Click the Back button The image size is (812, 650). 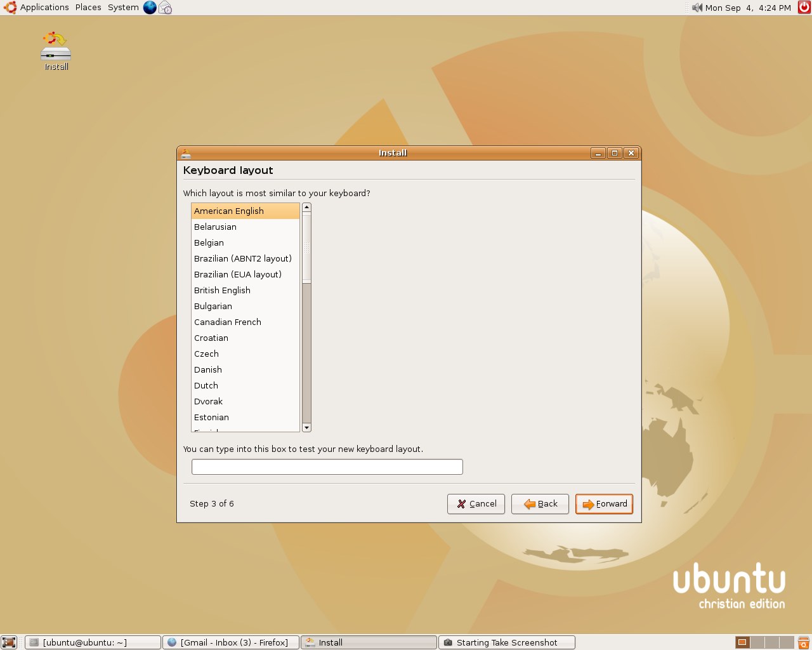click(x=540, y=504)
